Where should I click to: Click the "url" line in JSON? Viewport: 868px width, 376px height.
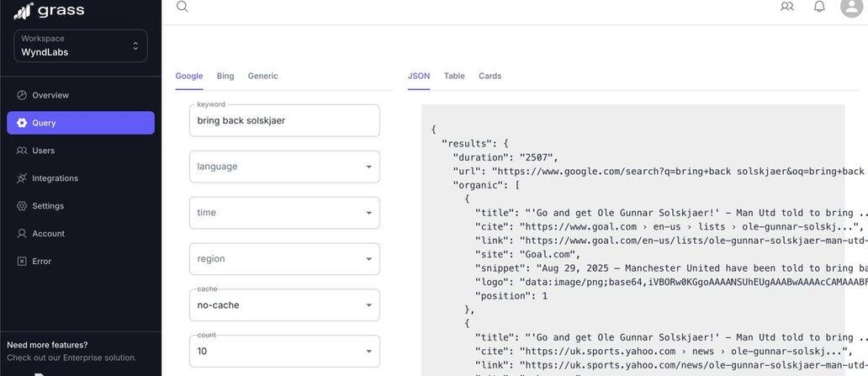pyautogui.click(x=660, y=171)
